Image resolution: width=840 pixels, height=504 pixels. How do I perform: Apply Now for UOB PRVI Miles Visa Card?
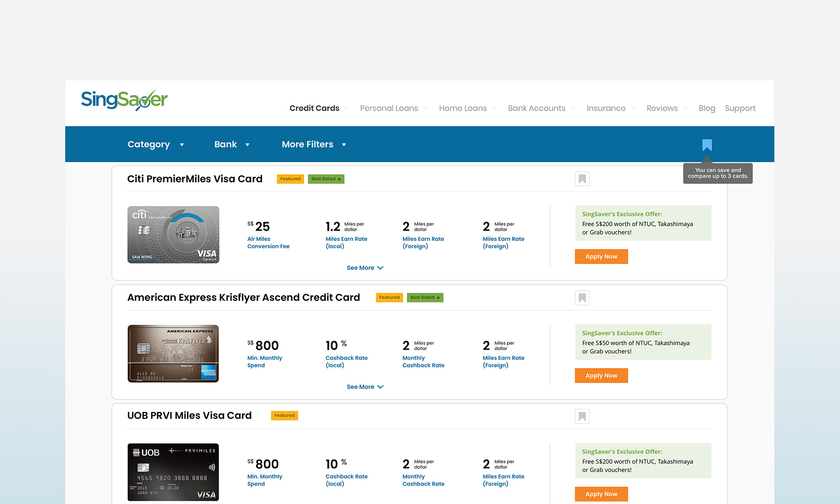[x=601, y=494]
